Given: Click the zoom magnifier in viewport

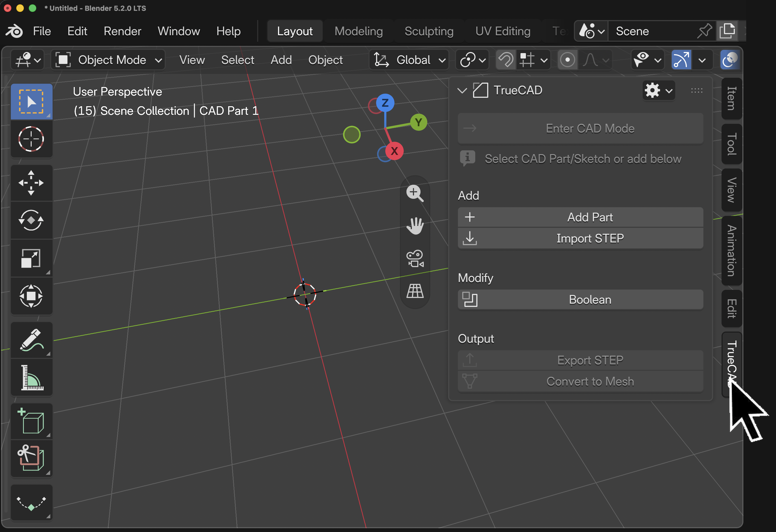Looking at the screenshot, I should click(x=415, y=193).
